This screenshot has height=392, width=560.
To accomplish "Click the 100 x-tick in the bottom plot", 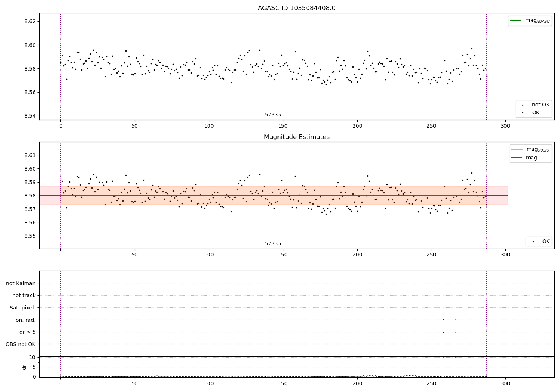I will point(209,384).
